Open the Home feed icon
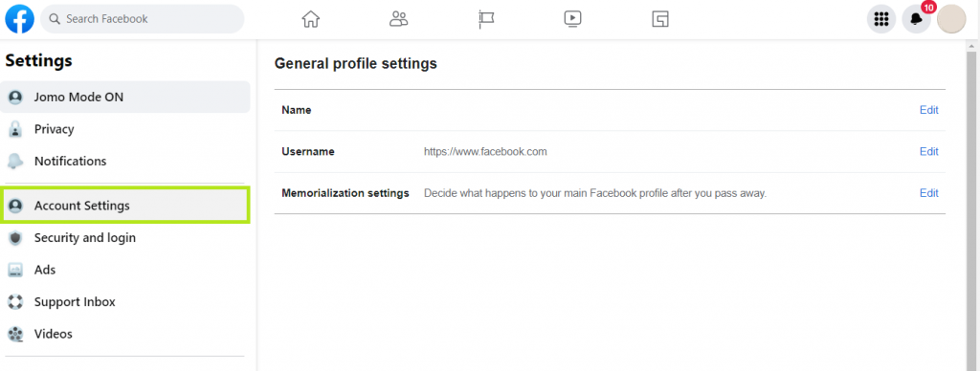This screenshot has height=371, width=980. tap(311, 19)
